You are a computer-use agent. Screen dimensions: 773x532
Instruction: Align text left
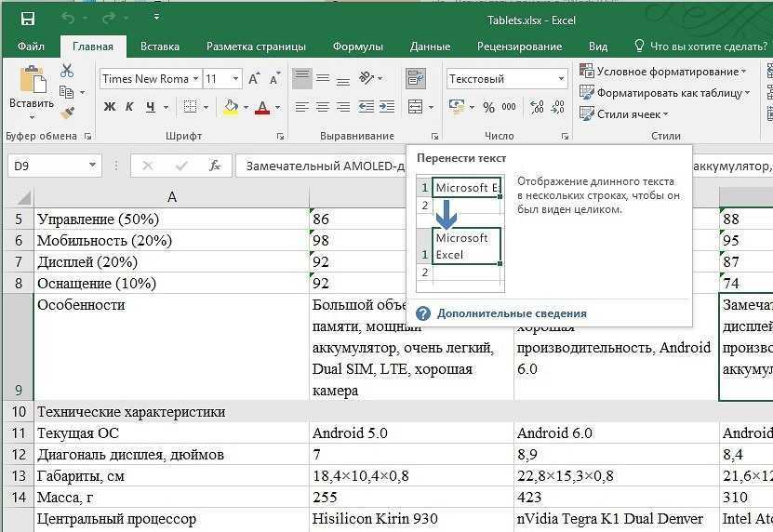coord(301,107)
